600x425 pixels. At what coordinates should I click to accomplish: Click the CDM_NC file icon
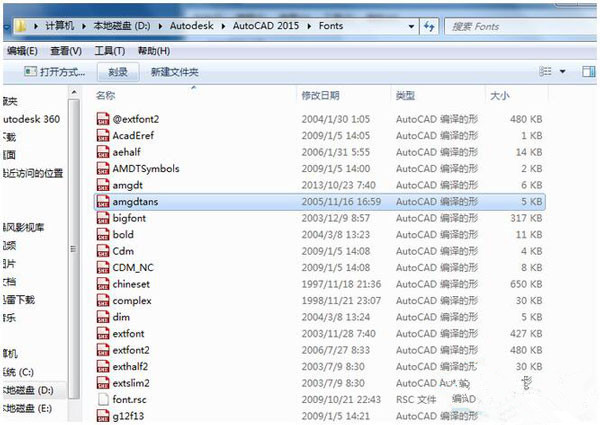click(x=103, y=267)
